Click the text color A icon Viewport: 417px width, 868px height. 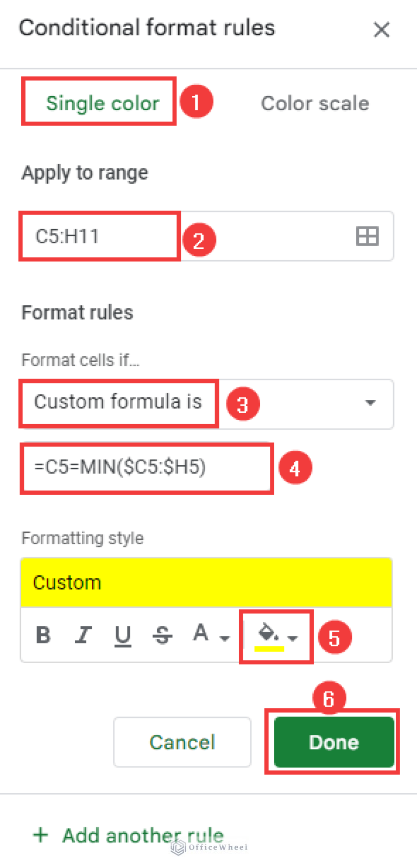coord(201,633)
